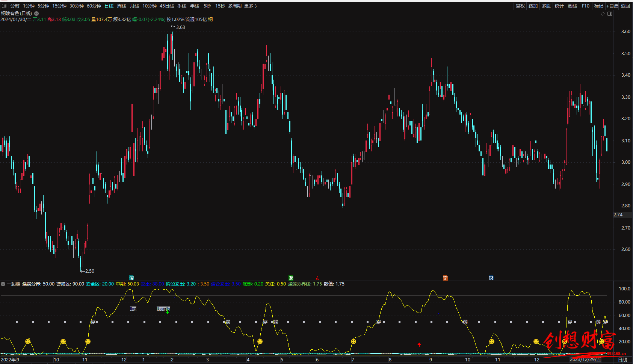
Task: Switch to the 10分钟 period
Action: coord(150,6)
